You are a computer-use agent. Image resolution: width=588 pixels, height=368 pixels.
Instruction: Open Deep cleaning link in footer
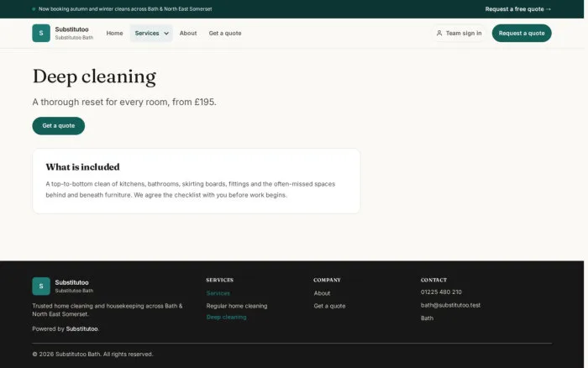point(226,317)
